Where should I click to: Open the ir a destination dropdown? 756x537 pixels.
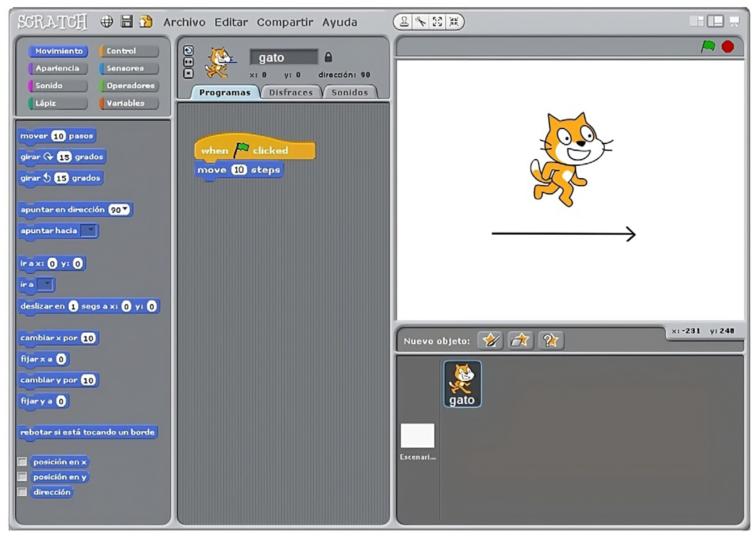pyautogui.click(x=46, y=284)
